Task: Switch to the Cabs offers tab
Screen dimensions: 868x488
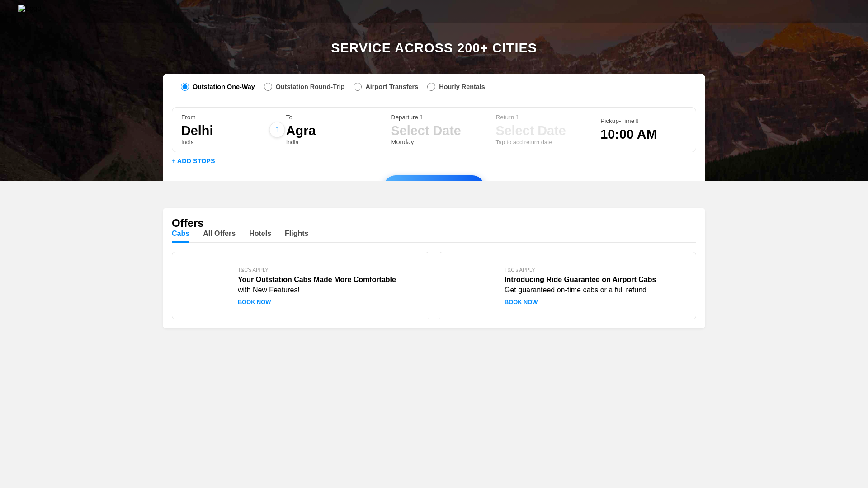Action: (180, 234)
